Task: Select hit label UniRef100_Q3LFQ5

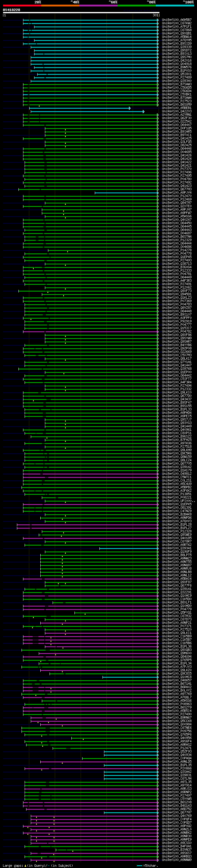Action: (177, 142)
